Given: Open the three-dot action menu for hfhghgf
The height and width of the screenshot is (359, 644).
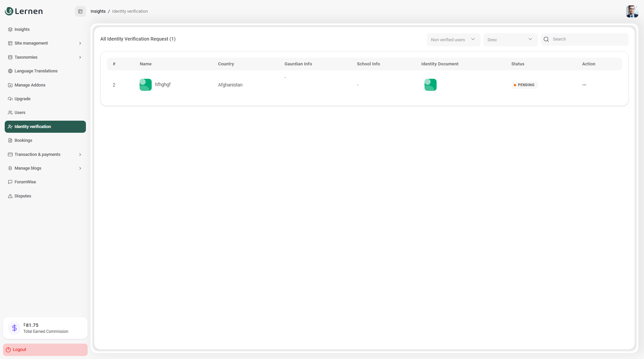Looking at the screenshot, I should coord(584,85).
